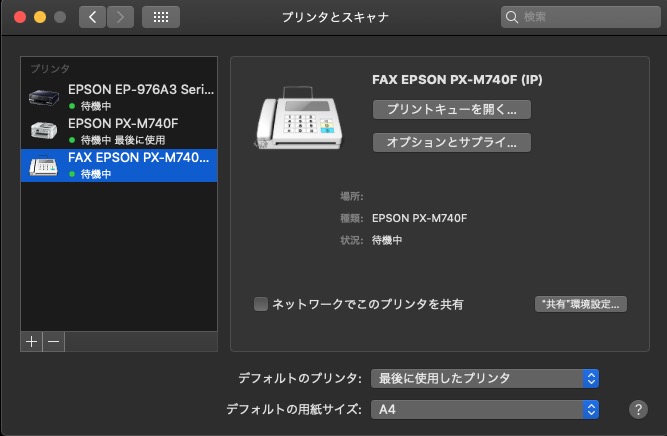Add a printer with the plus button
The image size is (667, 436).
(31, 342)
